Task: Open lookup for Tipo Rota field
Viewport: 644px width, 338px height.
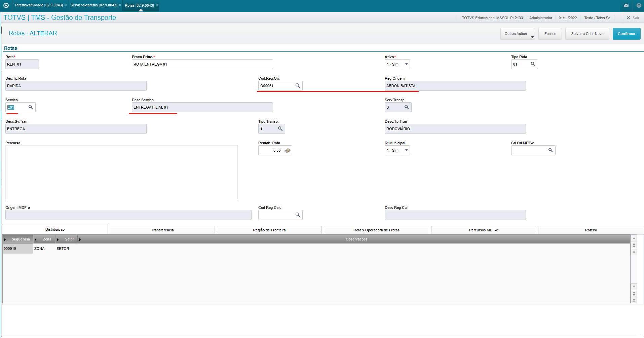Action: click(x=533, y=64)
